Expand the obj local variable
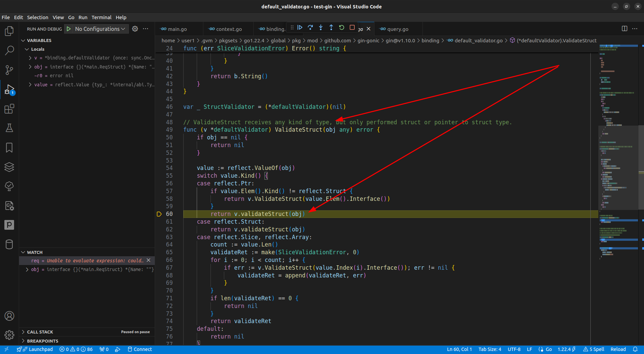The height and width of the screenshot is (354, 644). point(30,67)
